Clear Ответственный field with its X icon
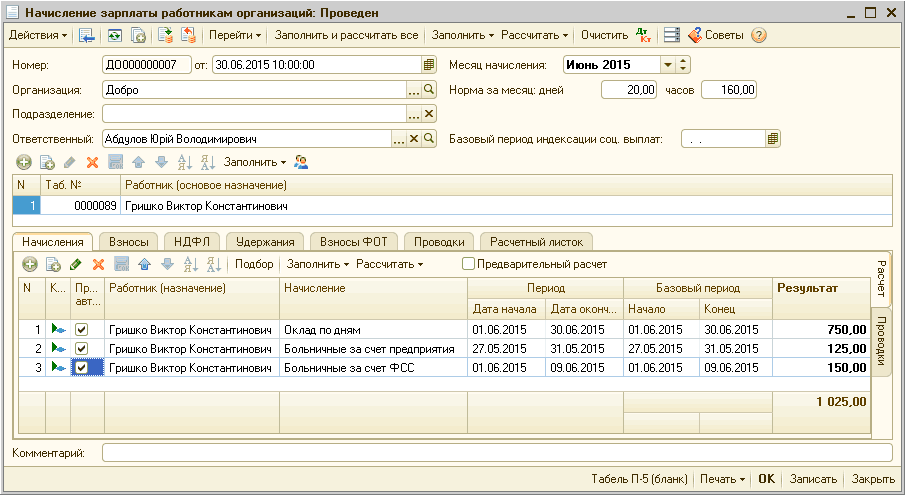This screenshot has width=905, height=495. [x=414, y=138]
